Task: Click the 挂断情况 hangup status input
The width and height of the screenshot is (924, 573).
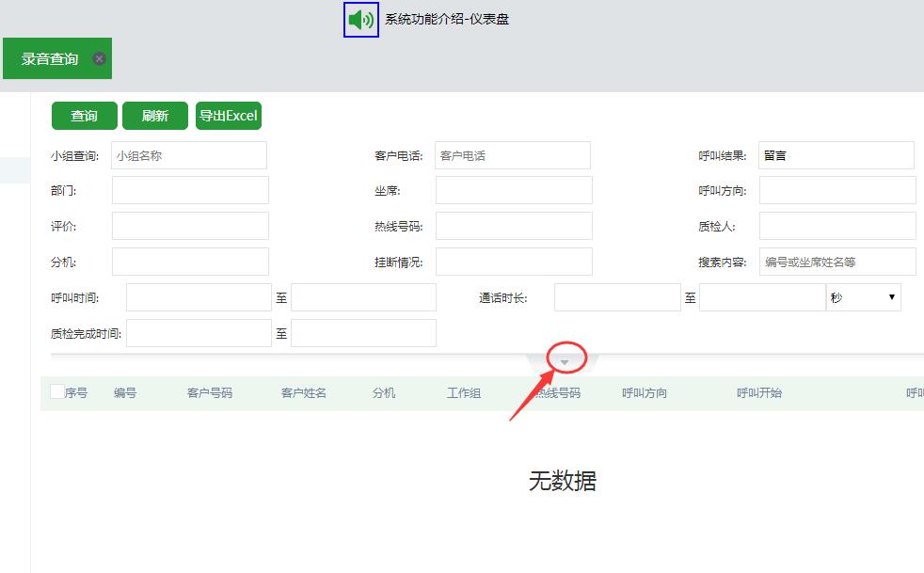Action: point(512,261)
